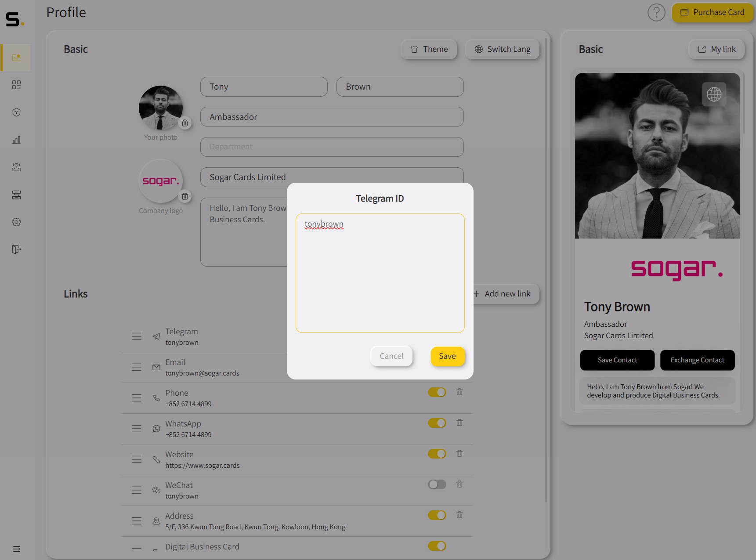Click the logout icon in sidebar
The width and height of the screenshot is (756, 560).
click(x=16, y=249)
